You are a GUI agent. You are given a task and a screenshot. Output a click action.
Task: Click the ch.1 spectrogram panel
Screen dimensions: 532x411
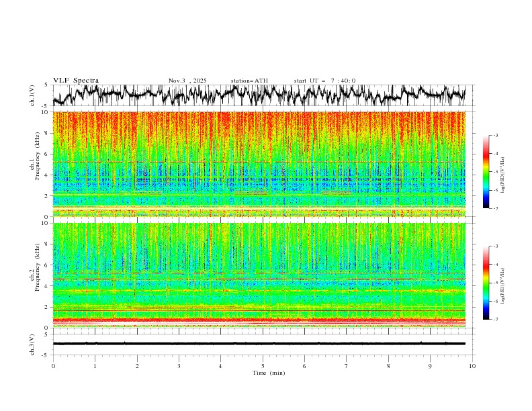coord(259,164)
